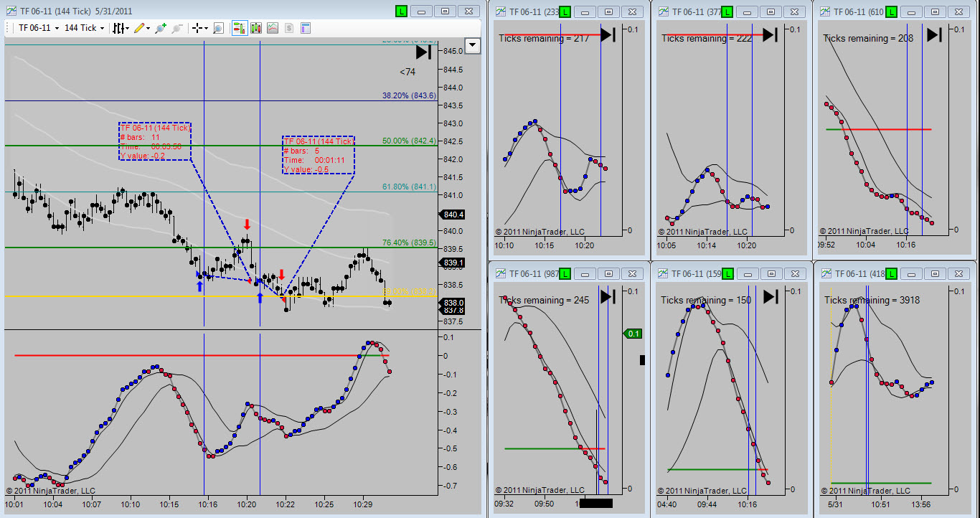
Task: Open chart Properties toolbar icon
Action: tap(306, 28)
